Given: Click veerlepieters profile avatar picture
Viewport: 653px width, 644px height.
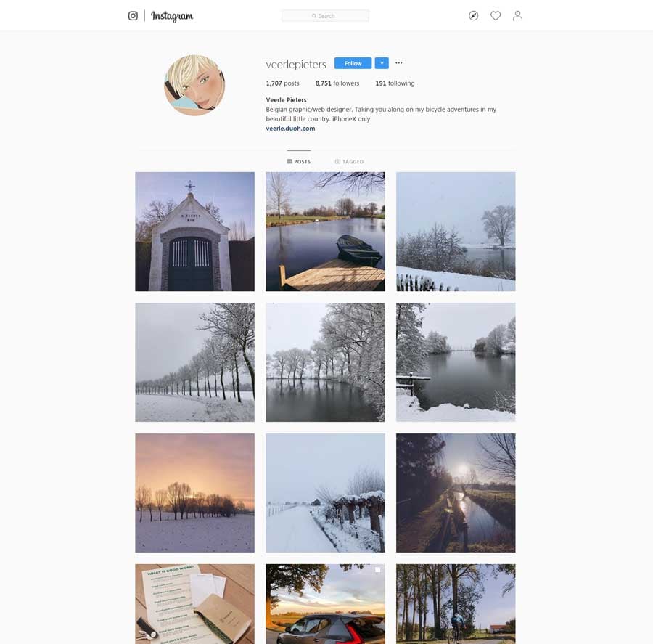Looking at the screenshot, I should tap(194, 86).
